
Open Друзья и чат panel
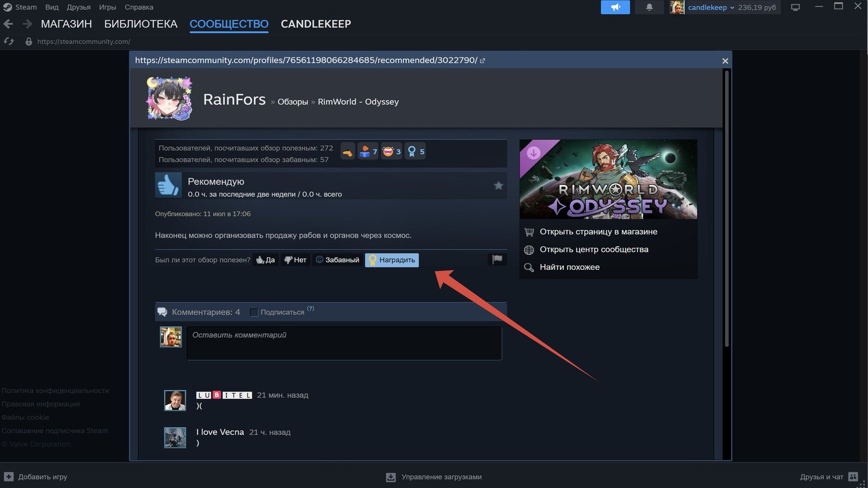[x=829, y=477]
